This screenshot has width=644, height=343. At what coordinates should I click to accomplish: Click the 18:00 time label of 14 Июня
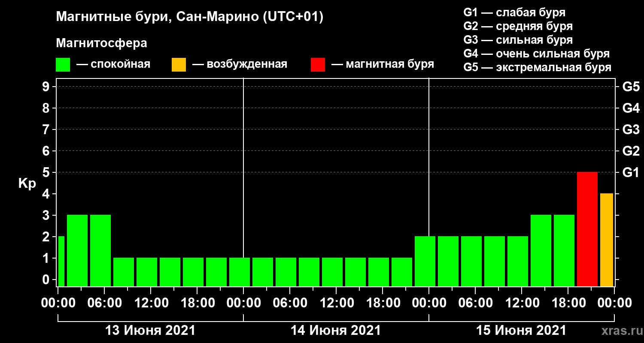(x=383, y=303)
